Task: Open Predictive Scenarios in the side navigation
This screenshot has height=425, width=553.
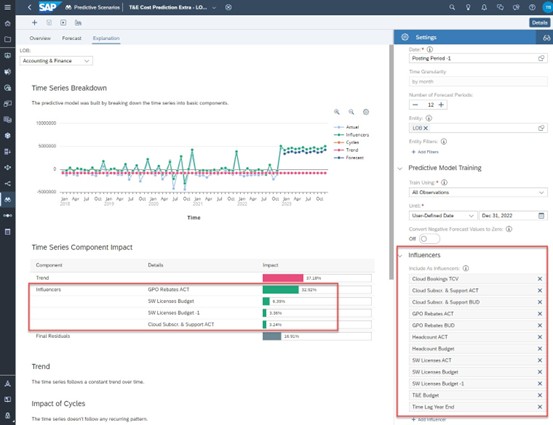Action: (x=7, y=200)
